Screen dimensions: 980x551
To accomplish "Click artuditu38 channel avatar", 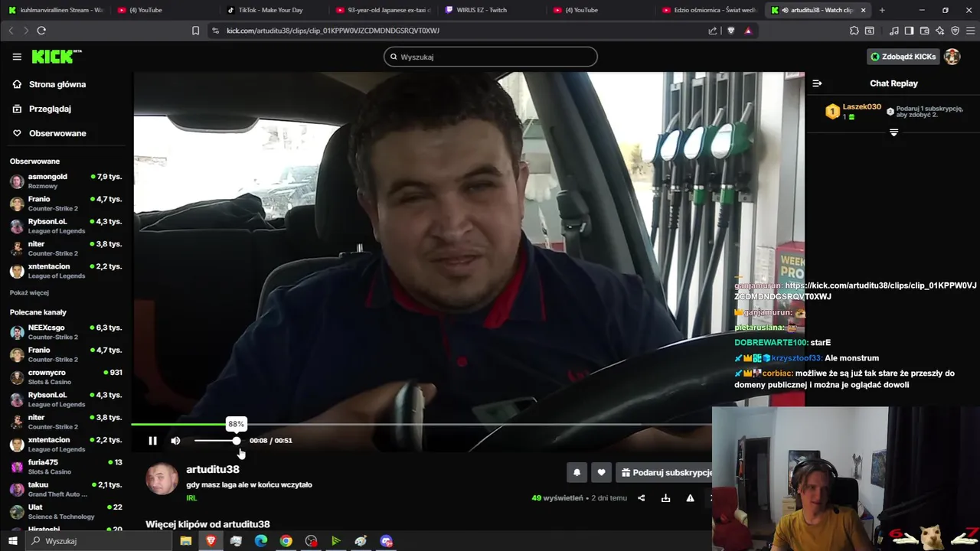I will pos(162,479).
